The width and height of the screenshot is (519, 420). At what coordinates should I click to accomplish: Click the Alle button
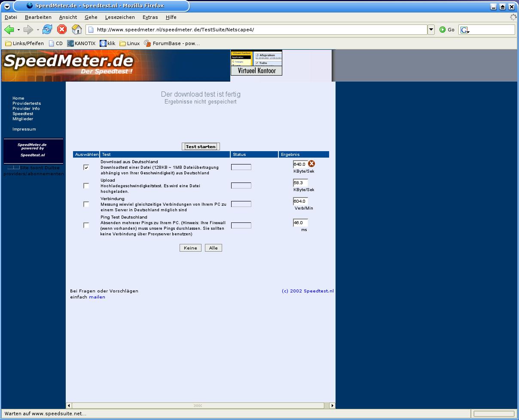coord(214,248)
